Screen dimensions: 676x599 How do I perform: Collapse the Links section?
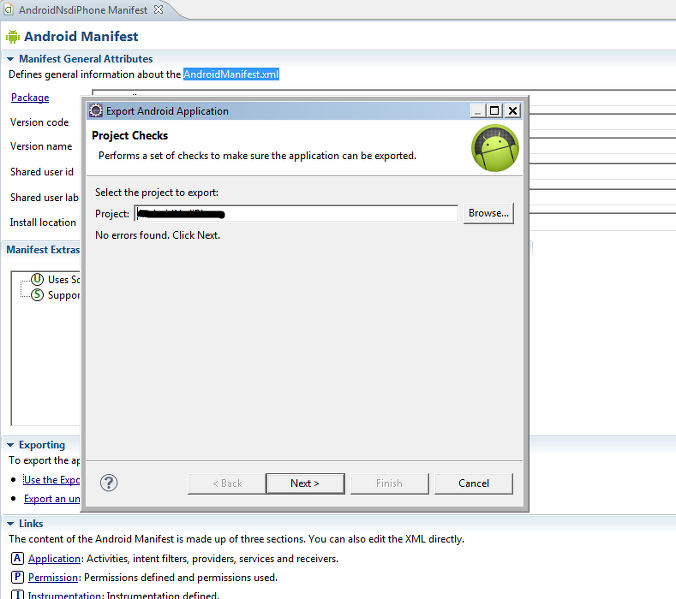[10, 524]
